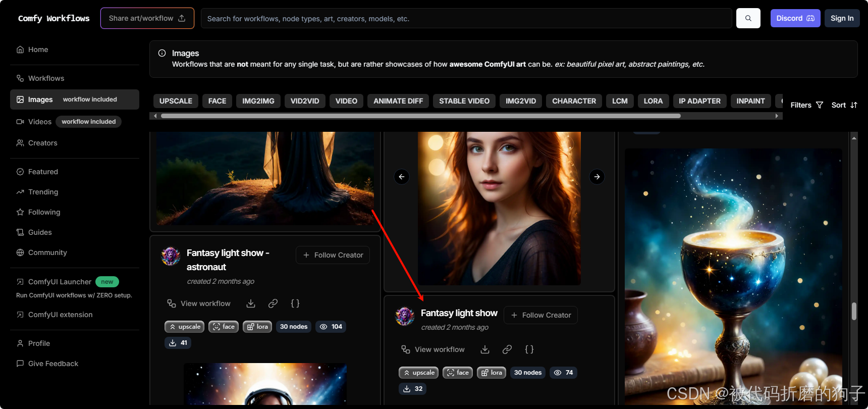The width and height of the screenshot is (868, 409).
Task: Open the glowing goblet image thumbnail
Action: 733,276
